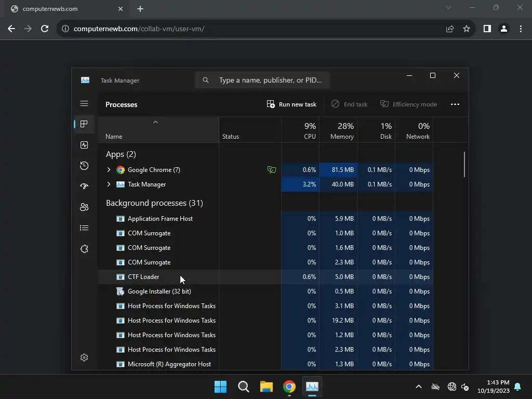Sort processes by Disk column
The height and width of the screenshot is (399, 532).
(x=376, y=130)
